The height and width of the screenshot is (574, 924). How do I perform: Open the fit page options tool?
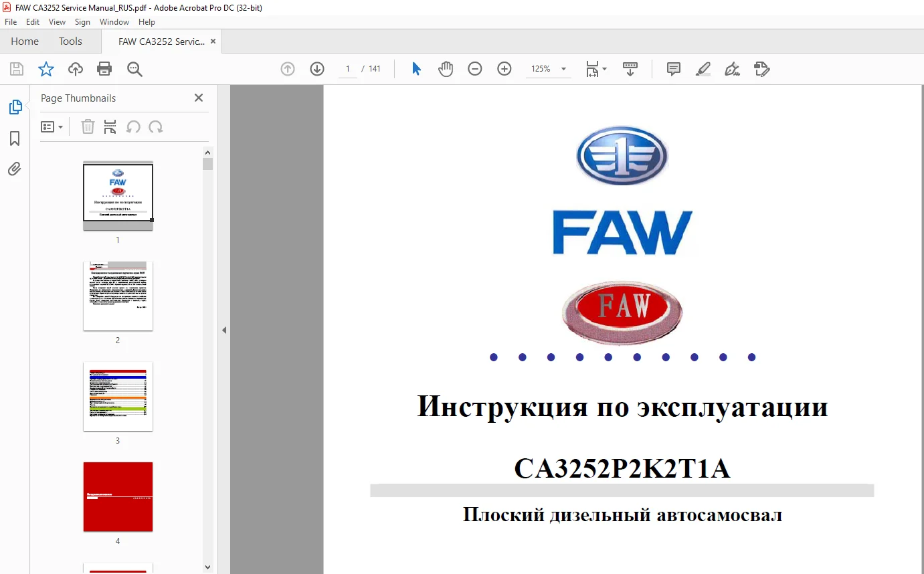click(x=596, y=69)
